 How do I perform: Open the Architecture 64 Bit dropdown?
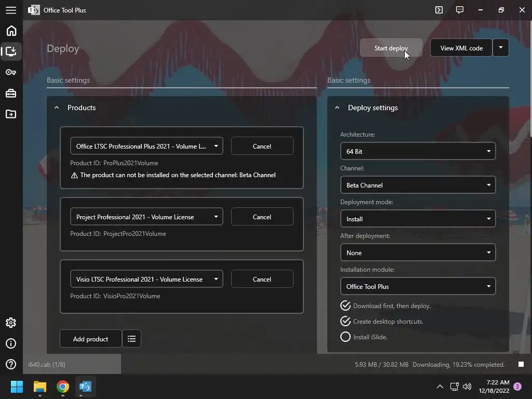(x=418, y=151)
